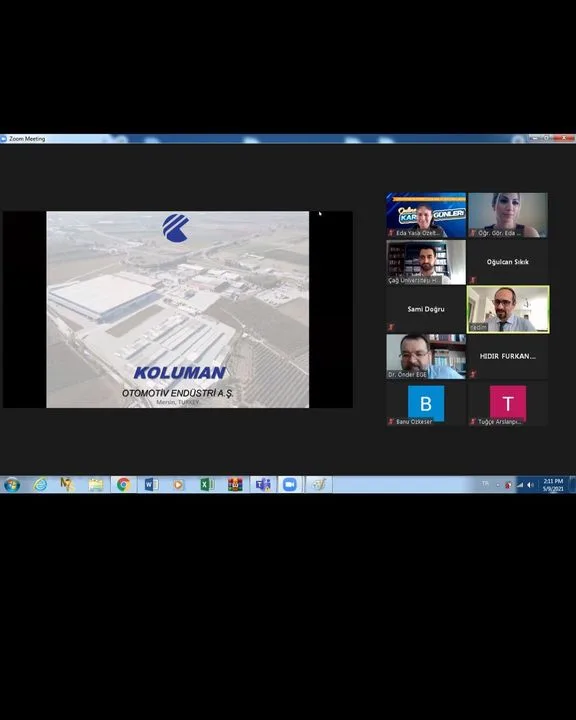Click the 'KOLUMAN' title on the slide

tap(179, 373)
